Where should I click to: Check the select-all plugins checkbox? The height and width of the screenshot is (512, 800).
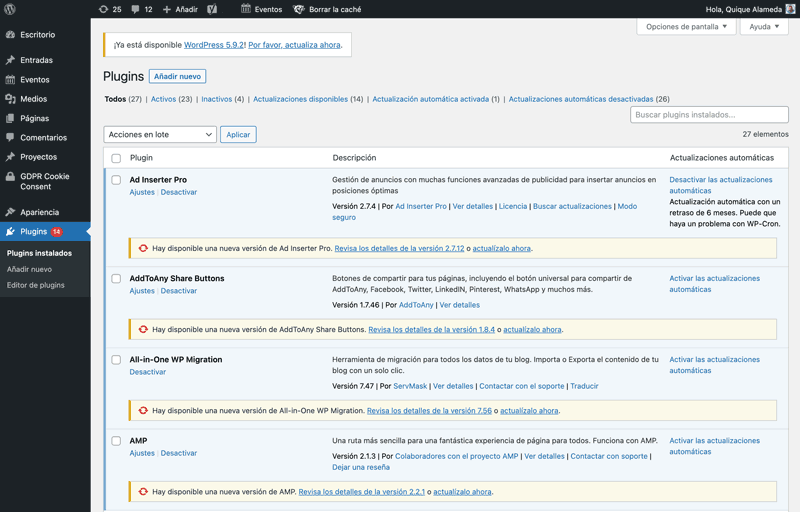(x=116, y=158)
